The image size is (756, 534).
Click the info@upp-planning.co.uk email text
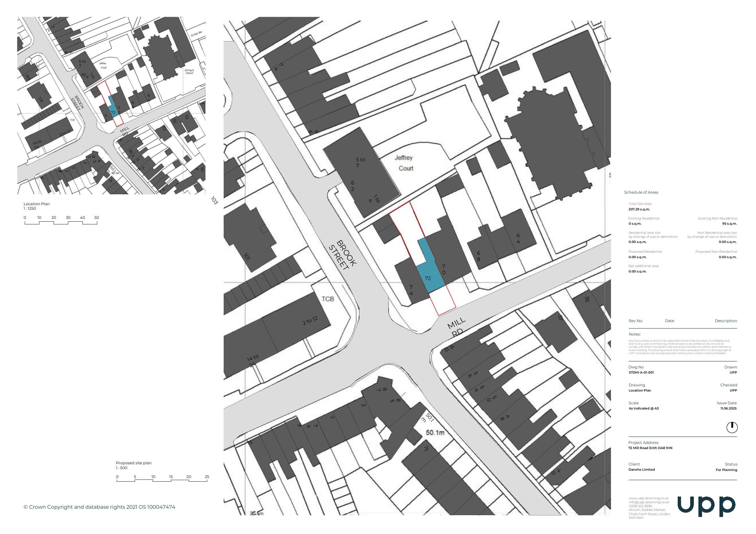[x=649, y=502]
